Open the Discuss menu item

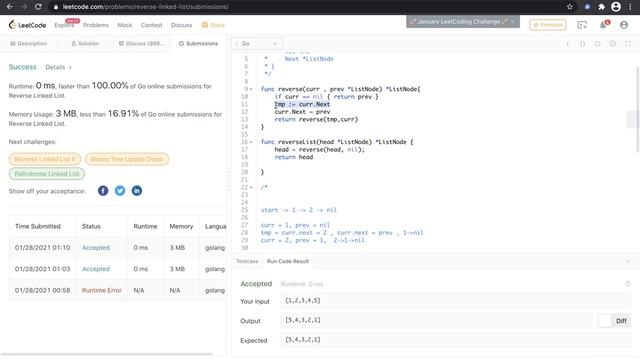pos(181,25)
